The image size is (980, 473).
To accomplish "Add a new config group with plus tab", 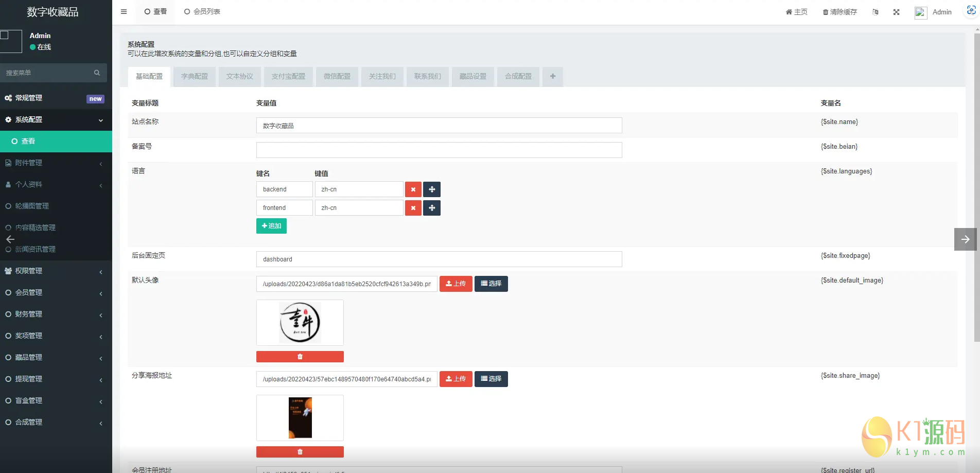I will pyautogui.click(x=553, y=77).
